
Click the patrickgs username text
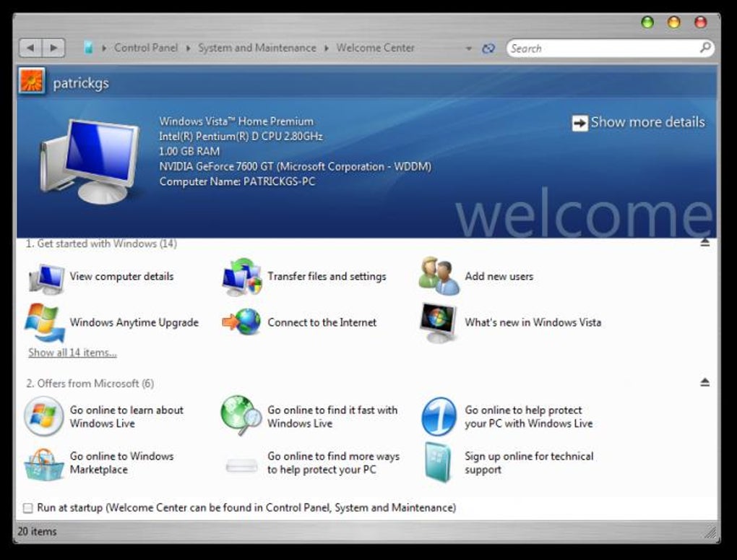(81, 83)
